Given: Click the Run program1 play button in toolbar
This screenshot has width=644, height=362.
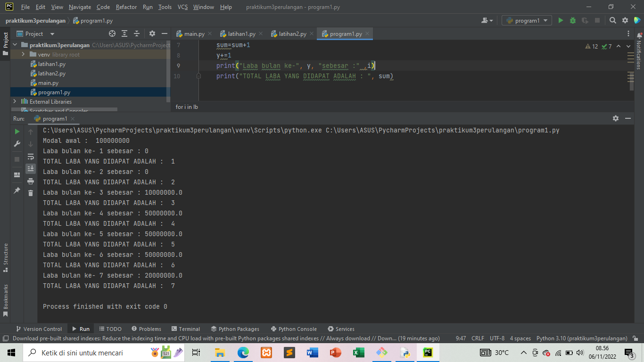Looking at the screenshot, I should (x=561, y=21).
